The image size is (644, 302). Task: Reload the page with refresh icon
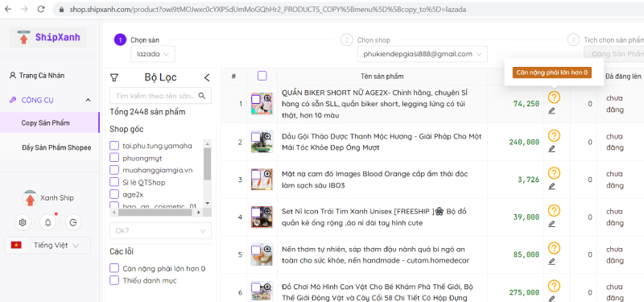click(41, 9)
